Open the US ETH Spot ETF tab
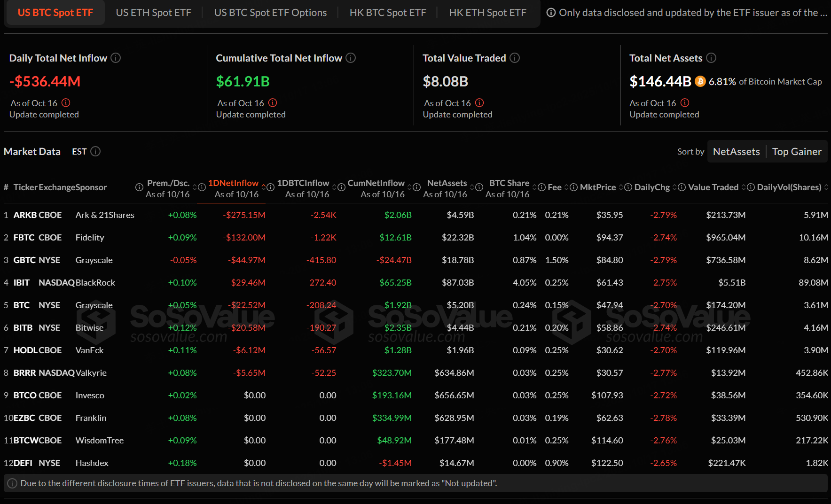The width and height of the screenshot is (831, 504). (154, 13)
